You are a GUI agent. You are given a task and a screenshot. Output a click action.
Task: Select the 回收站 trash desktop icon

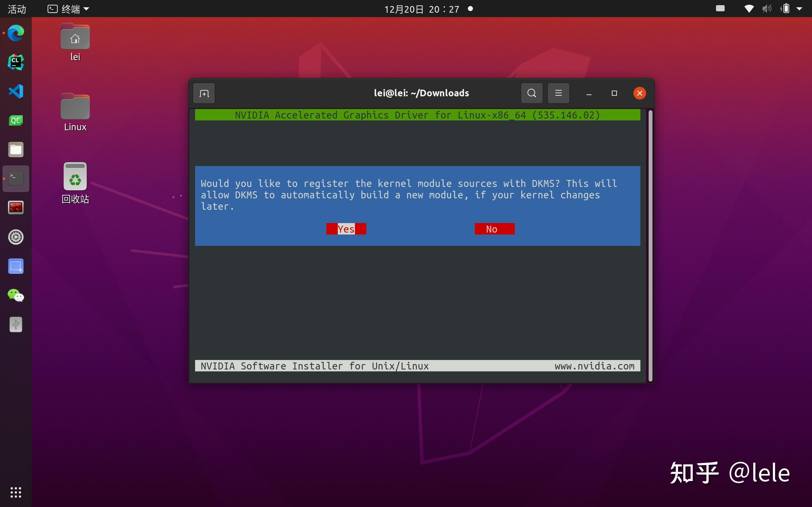(x=75, y=183)
